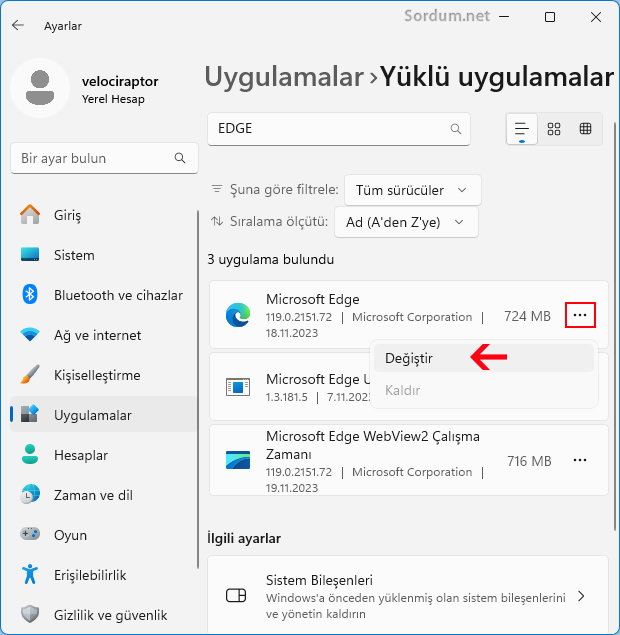Image resolution: width=620 pixels, height=635 pixels.
Task: Maximize the Ayarlar window
Action: point(550,17)
